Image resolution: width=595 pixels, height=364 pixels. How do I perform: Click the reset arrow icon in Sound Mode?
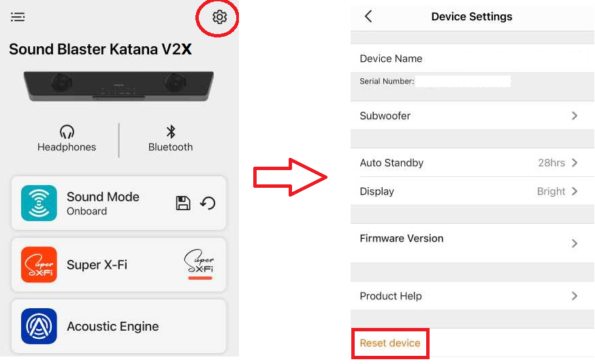coord(208,203)
